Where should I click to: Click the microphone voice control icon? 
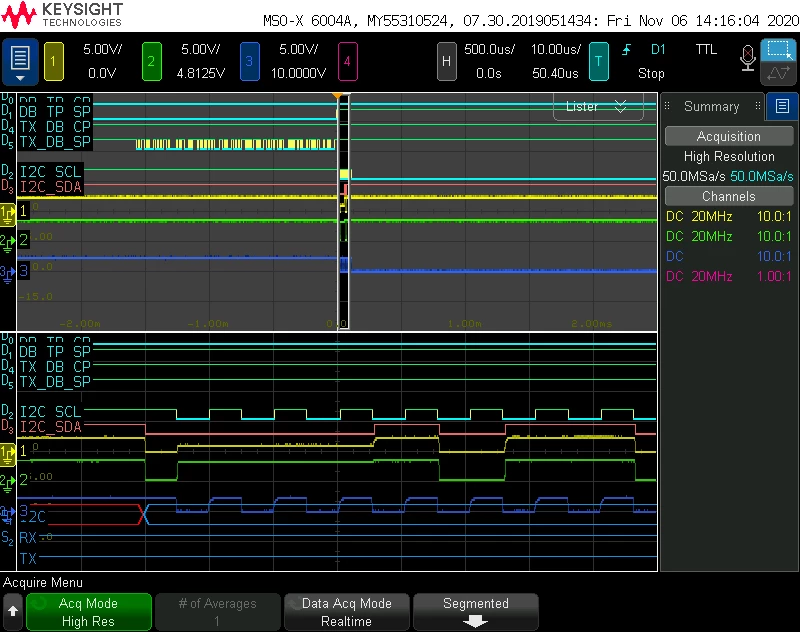pyautogui.click(x=747, y=58)
